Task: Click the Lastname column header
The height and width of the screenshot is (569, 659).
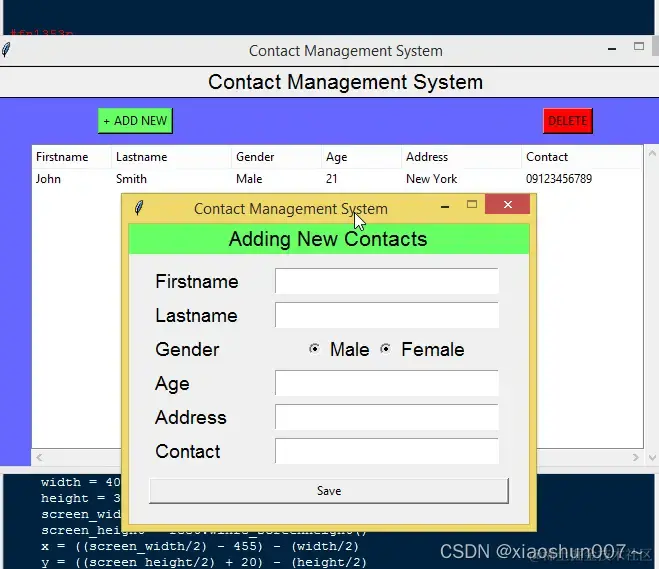Action: pyautogui.click(x=171, y=157)
